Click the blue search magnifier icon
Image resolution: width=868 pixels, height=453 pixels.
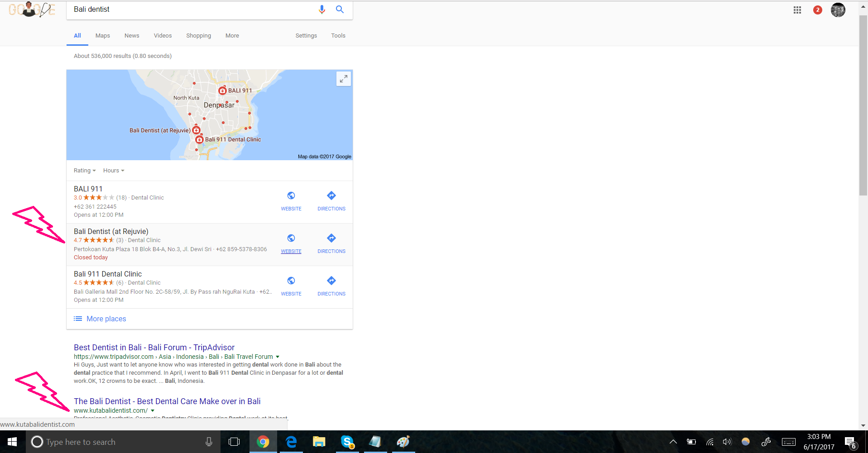pyautogui.click(x=340, y=10)
